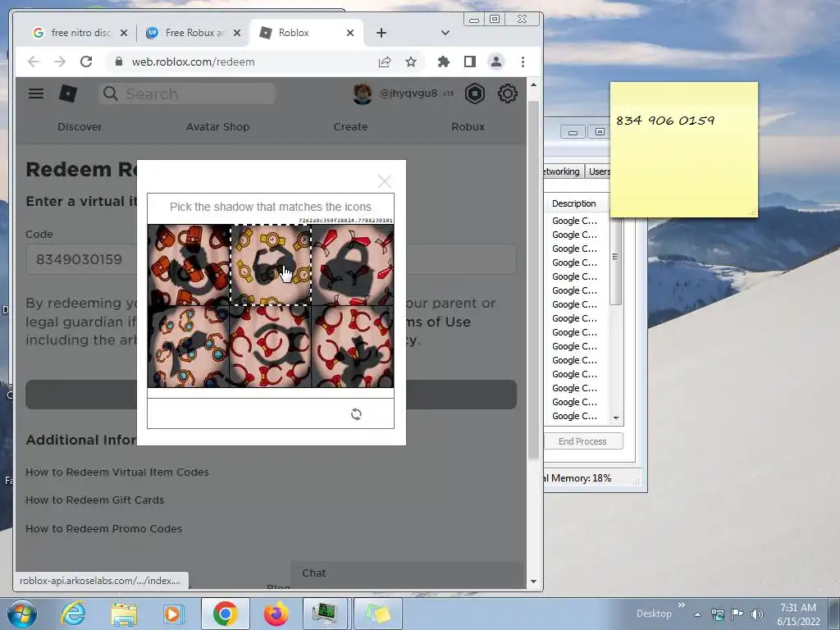The width and height of the screenshot is (840, 630).
Task: Click sticky note text 834 906 0159
Action: point(664,121)
